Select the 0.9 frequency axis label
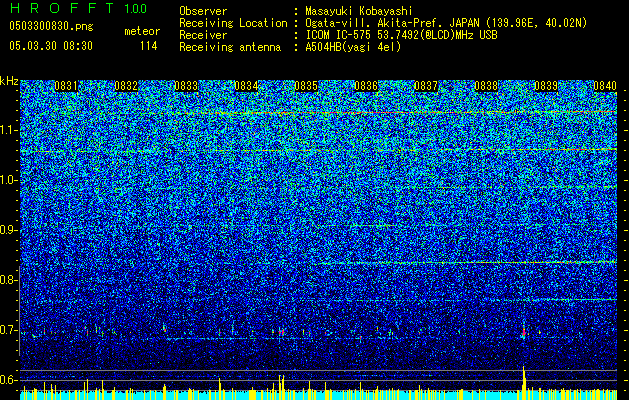 pyautogui.click(x=8, y=230)
